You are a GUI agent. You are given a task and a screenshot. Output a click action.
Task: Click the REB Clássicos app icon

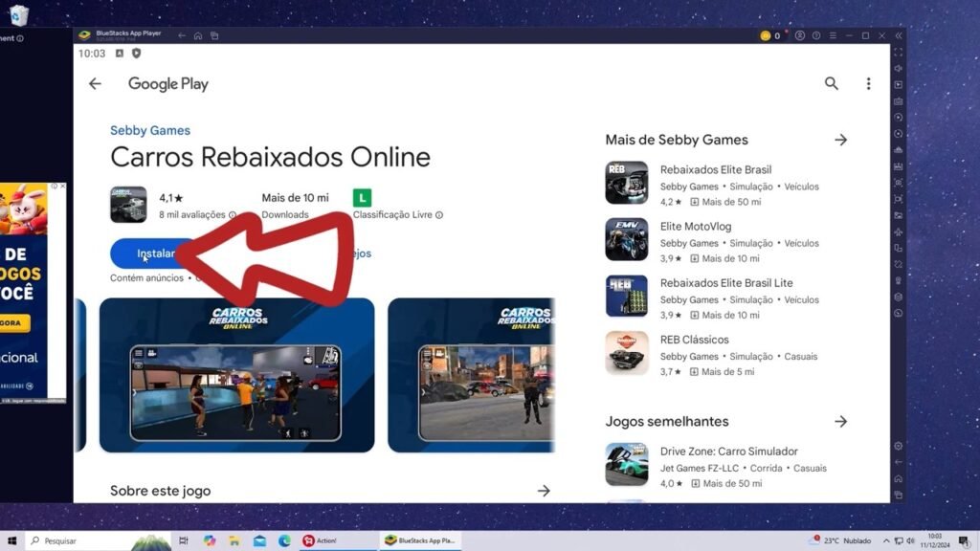(x=626, y=353)
